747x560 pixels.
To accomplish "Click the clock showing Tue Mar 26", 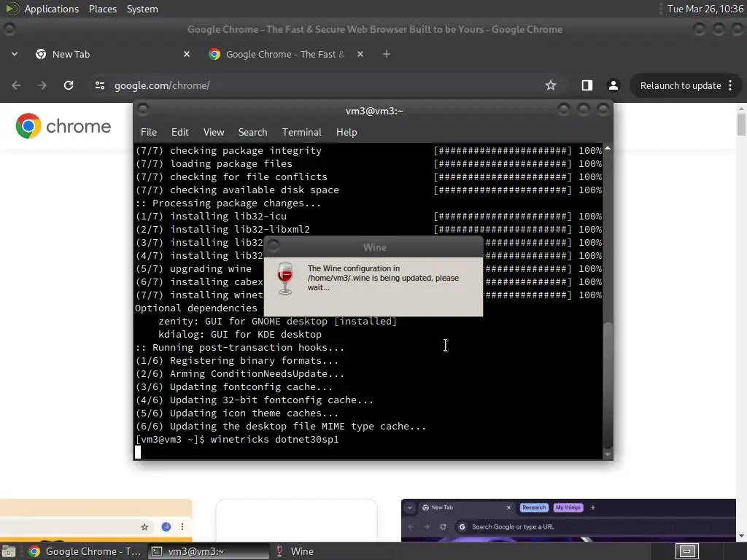I will pyautogui.click(x=705, y=9).
